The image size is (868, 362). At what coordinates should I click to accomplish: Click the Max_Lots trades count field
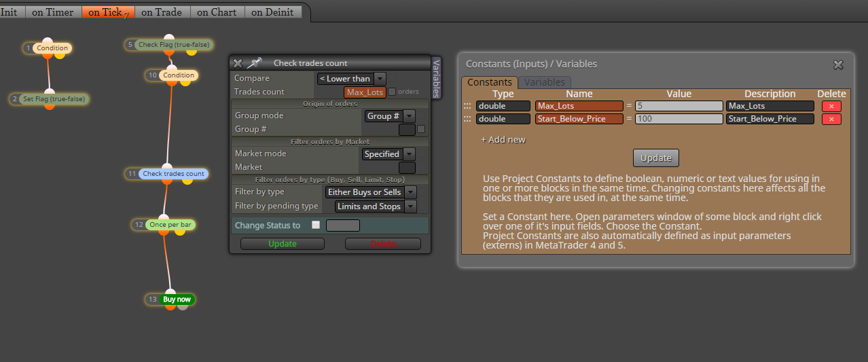pos(365,92)
